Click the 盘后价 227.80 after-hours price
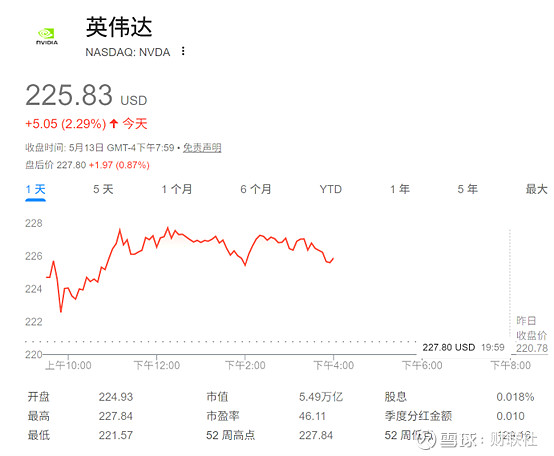Viewport: 554px width, 456px height. 56,165
